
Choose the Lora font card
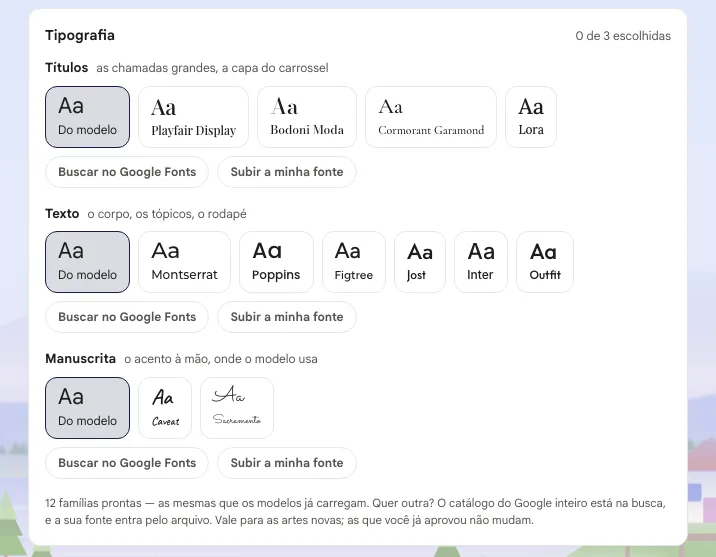(x=531, y=117)
